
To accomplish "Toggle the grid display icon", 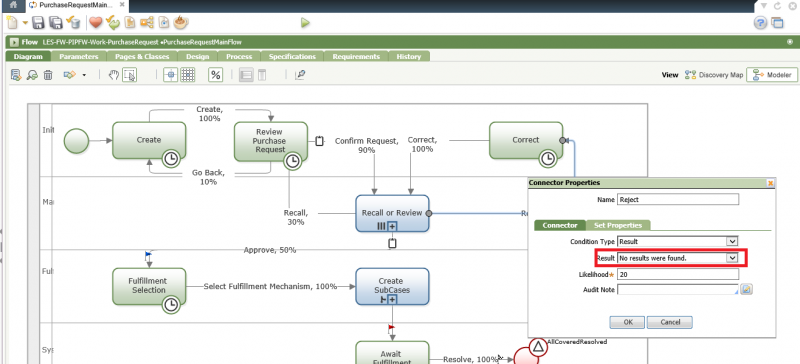I will (x=188, y=75).
